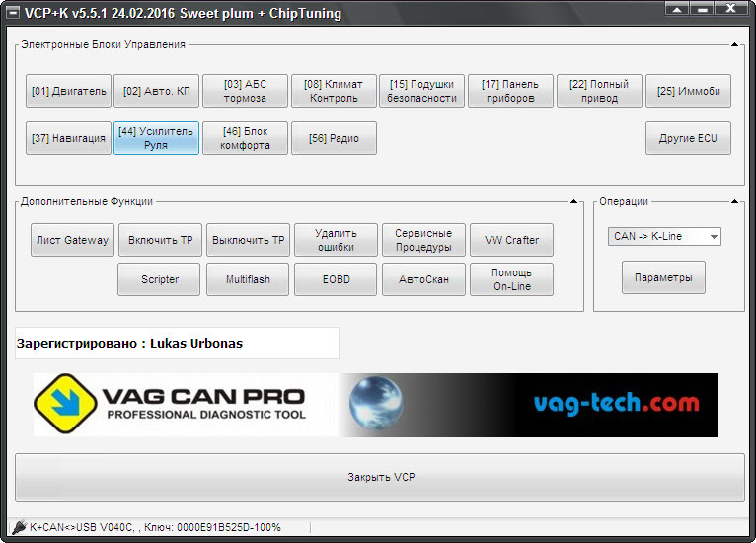Viewport: 756px width, 543px height.
Task: Open Лист Gateway function
Action: coord(72,240)
